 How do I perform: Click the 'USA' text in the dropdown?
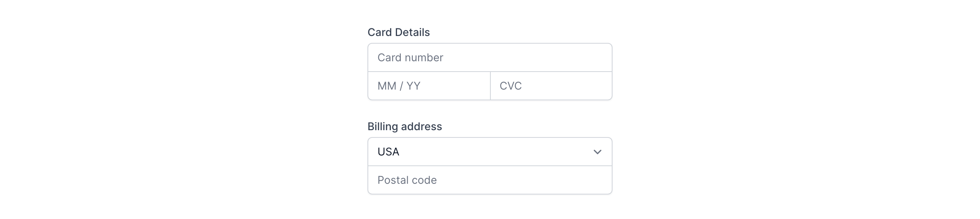pos(388,152)
